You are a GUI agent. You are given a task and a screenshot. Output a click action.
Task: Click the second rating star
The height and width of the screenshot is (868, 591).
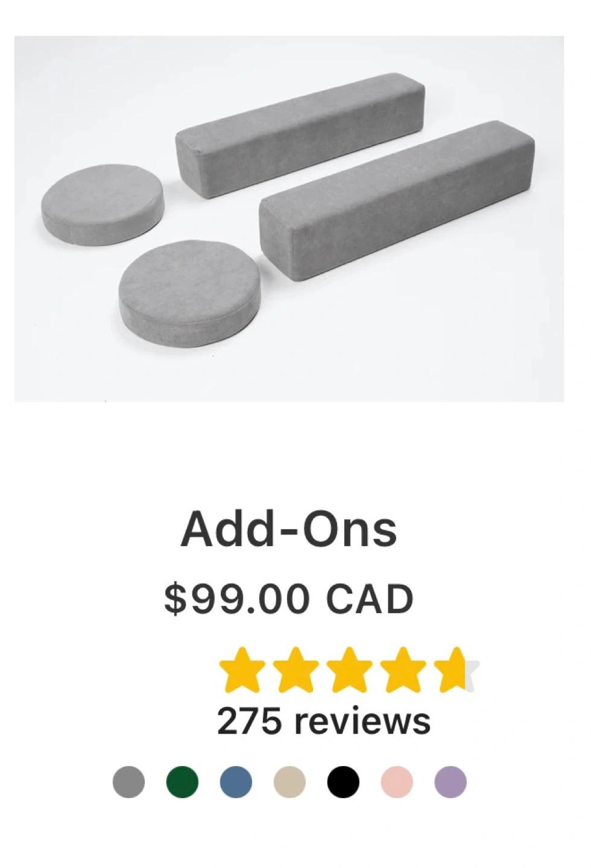pyautogui.click(x=295, y=670)
